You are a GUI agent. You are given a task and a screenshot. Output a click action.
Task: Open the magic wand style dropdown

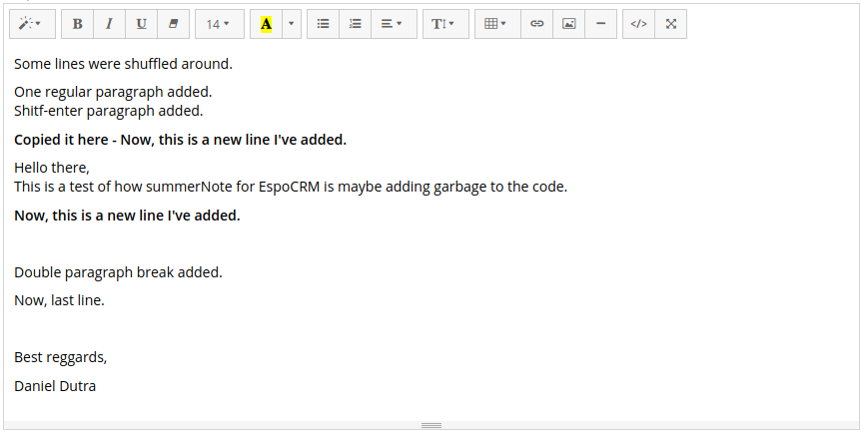[32, 24]
